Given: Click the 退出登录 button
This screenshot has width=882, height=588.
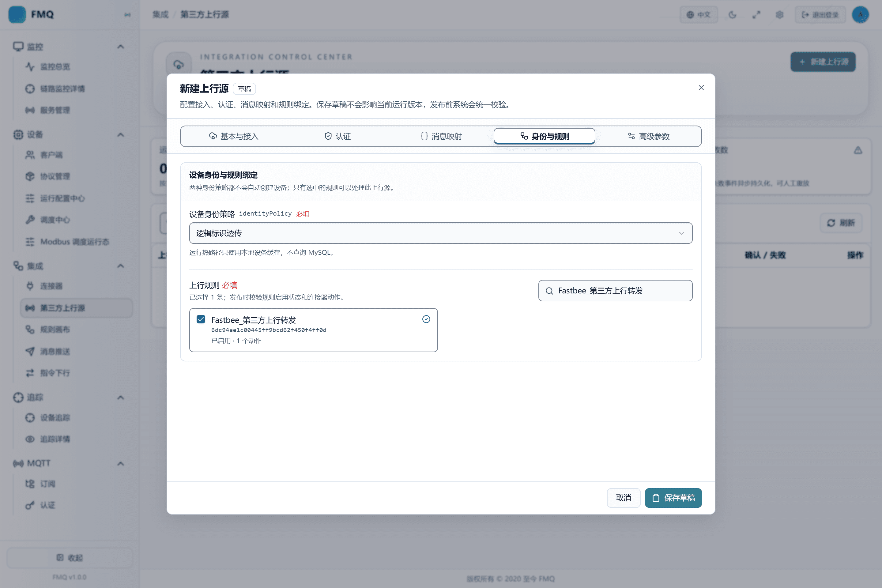Looking at the screenshot, I should pos(820,15).
